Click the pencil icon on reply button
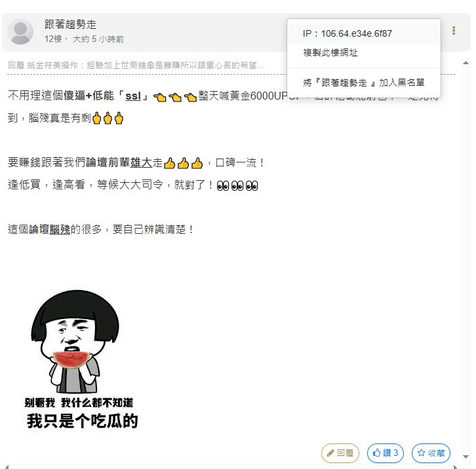 (330, 453)
